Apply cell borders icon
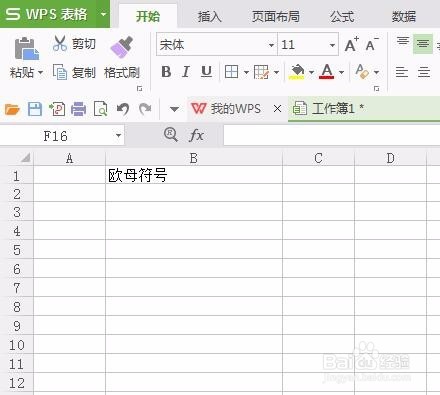 [x=231, y=72]
